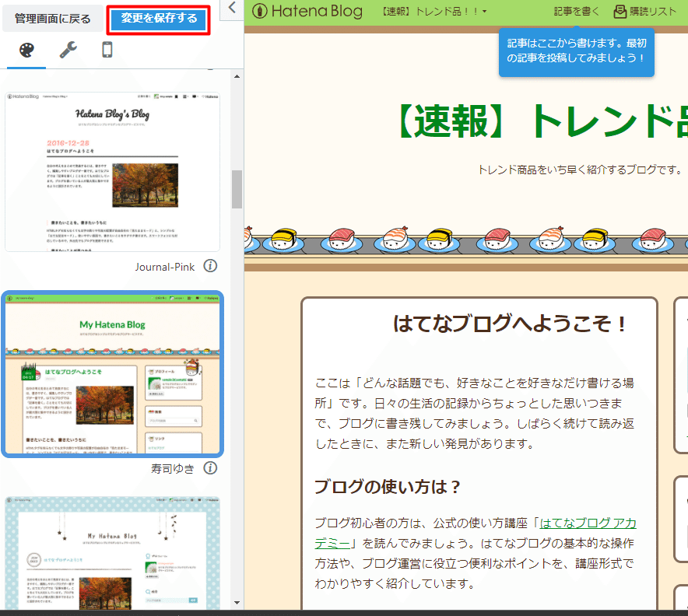Click the ブログの使い方は？ heading
Viewport: 688px width, 616px height.
[388, 487]
